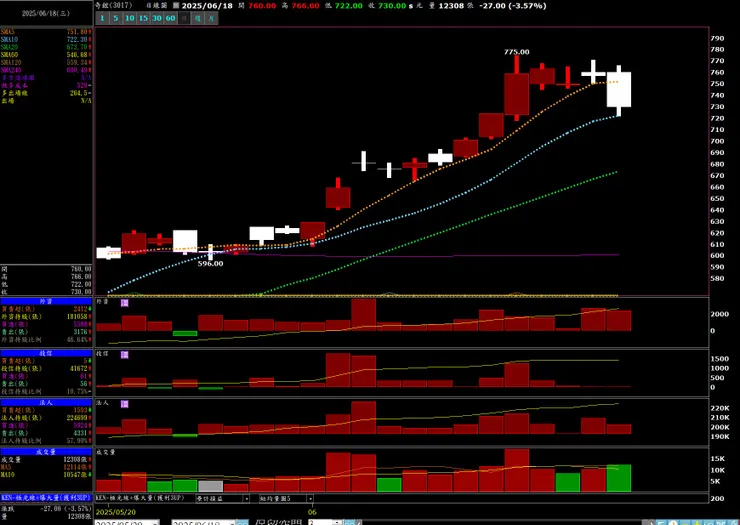The width and height of the screenshot is (740, 525).
Task: Select the daily (日) chart period button
Action: [184, 18]
